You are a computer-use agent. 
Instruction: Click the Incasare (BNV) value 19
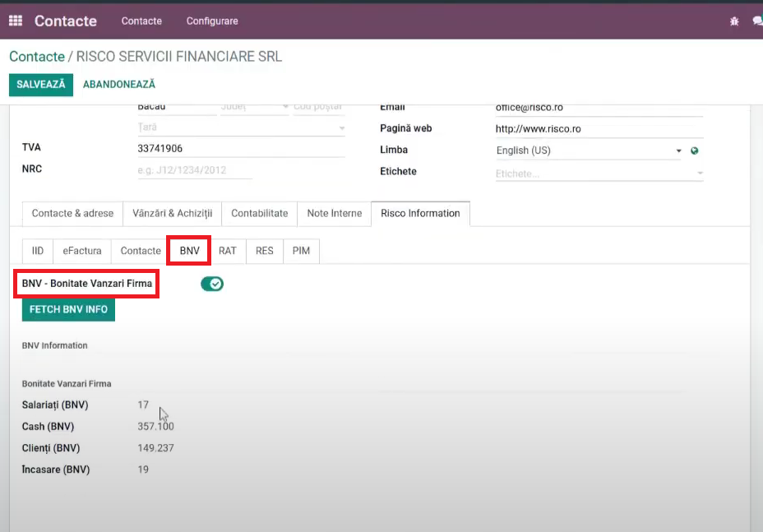(143, 470)
